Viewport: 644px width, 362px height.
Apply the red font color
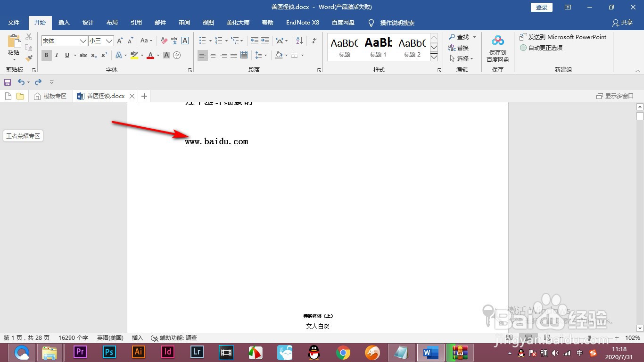click(150, 55)
